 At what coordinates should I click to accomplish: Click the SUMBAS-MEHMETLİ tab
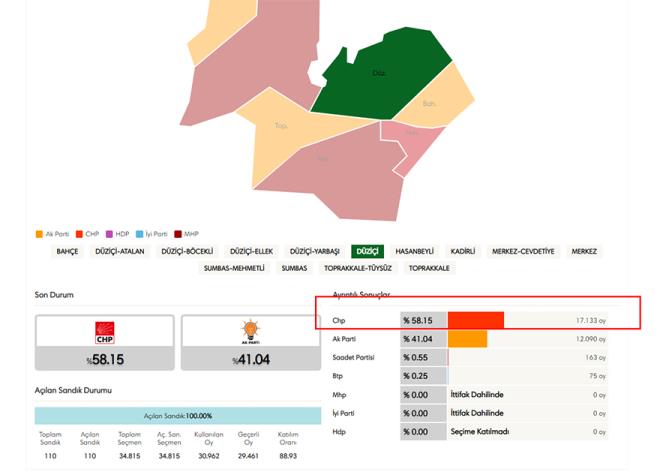click(234, 268)
